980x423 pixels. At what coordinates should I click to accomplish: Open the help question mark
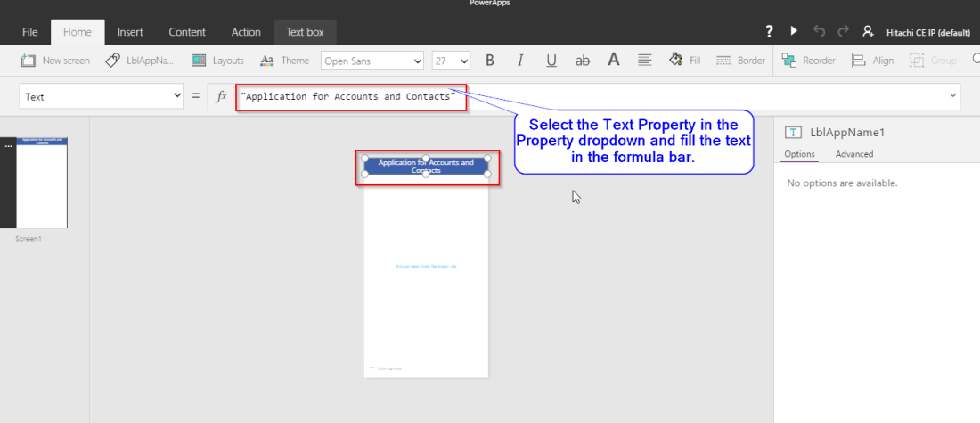(x=770, y=31)
